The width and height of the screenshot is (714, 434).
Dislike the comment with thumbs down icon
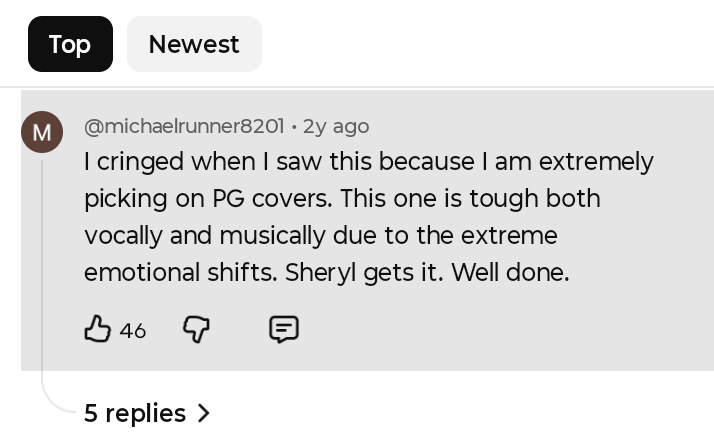tap(196, 329)
